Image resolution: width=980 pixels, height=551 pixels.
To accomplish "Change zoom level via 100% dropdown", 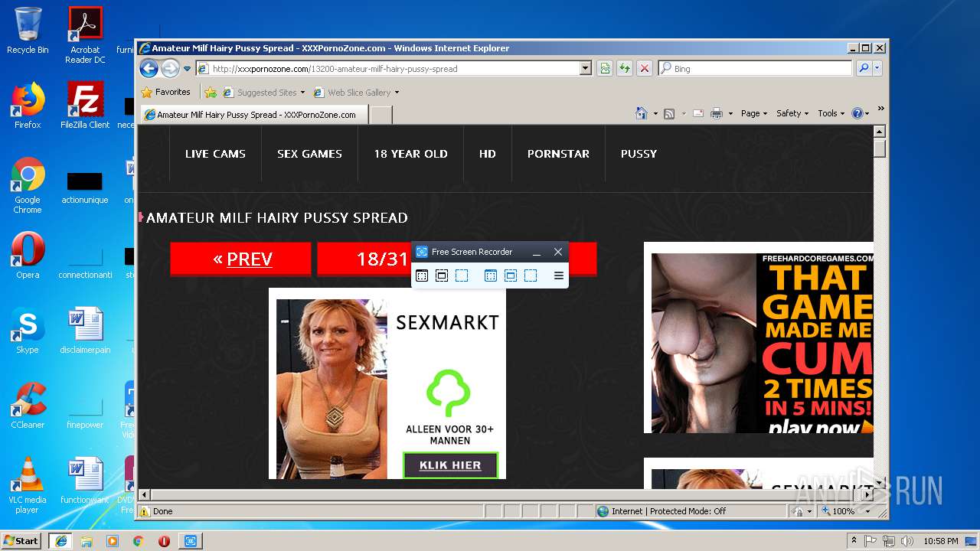I will tap(868, 511).
